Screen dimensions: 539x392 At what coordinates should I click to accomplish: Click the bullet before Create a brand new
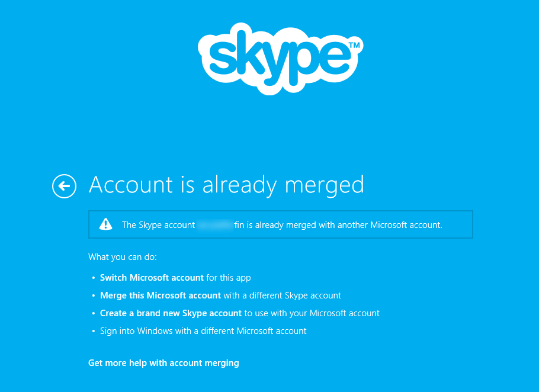pos(94,314)
